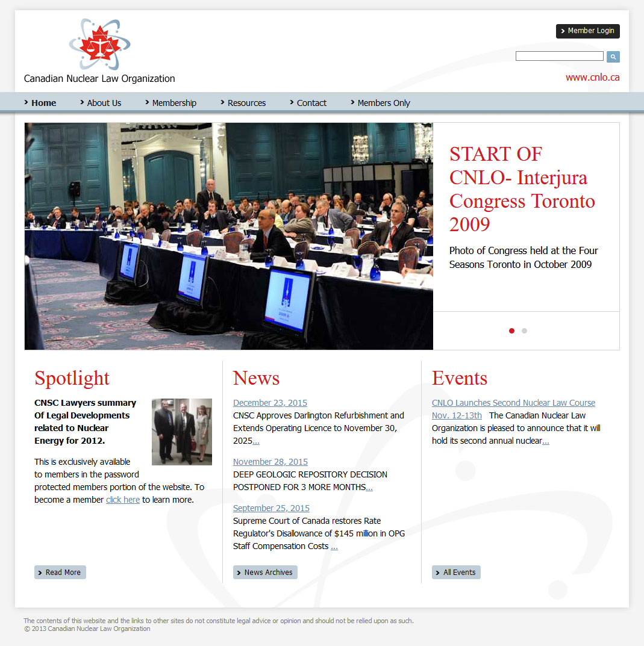Click the search magnifier button

point(613,57)
